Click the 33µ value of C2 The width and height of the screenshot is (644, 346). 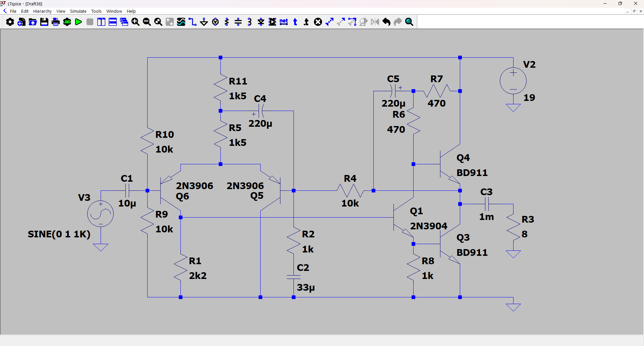(306, 288)
